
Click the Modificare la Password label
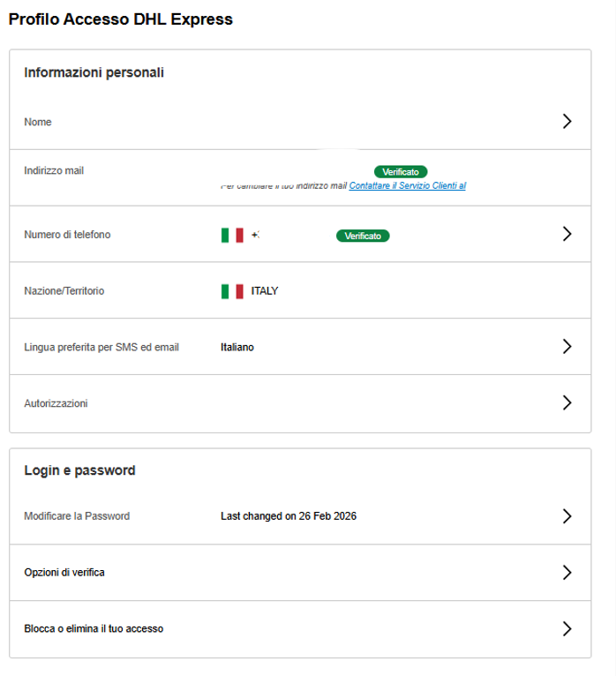[77, 516]
